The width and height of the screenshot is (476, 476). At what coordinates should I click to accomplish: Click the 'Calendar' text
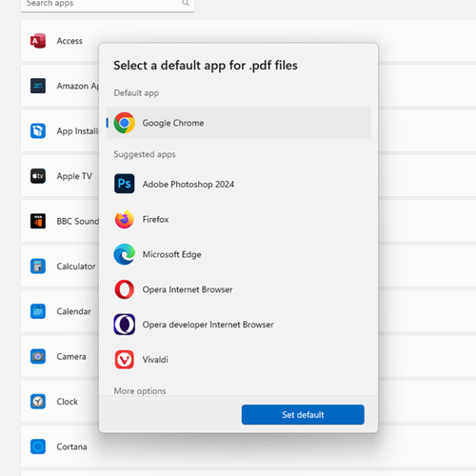point(74,311)
